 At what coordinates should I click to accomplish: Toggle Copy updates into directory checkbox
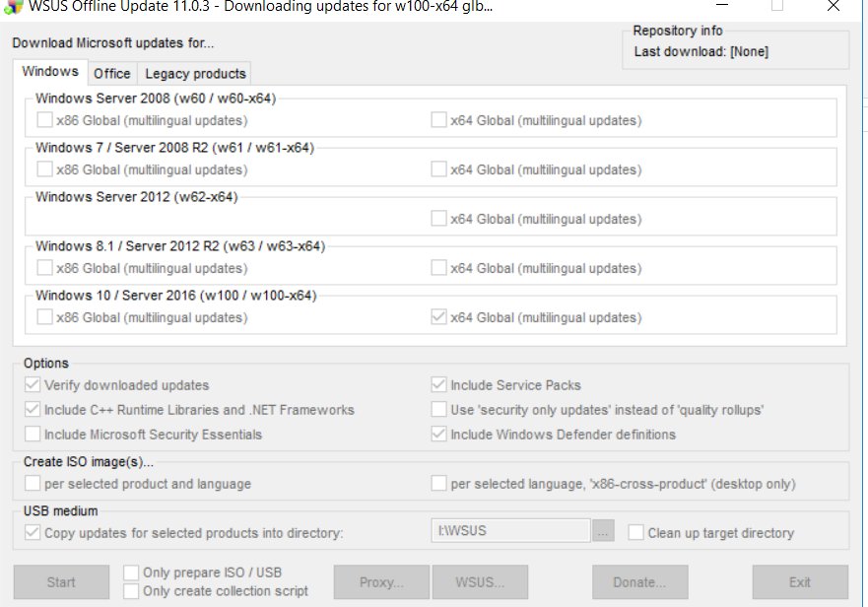click(33, 532)
